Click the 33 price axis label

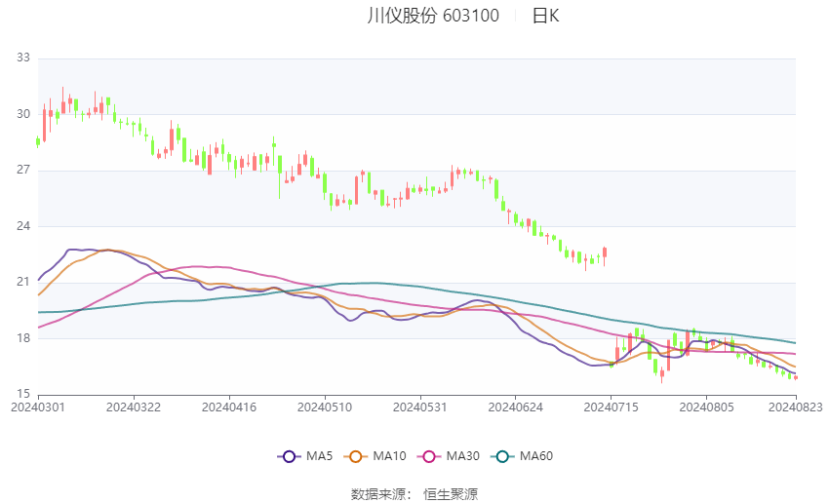pos(23,58)
